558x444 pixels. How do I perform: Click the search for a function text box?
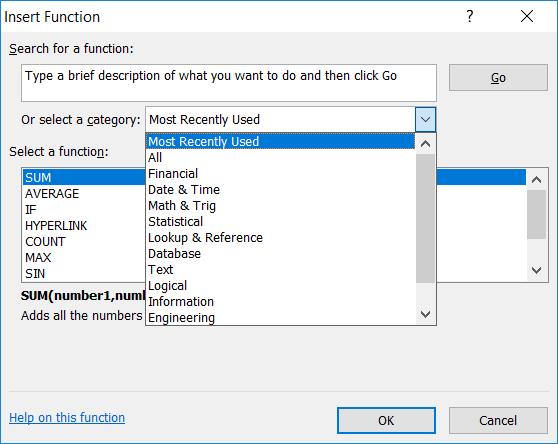coord(229,83)
